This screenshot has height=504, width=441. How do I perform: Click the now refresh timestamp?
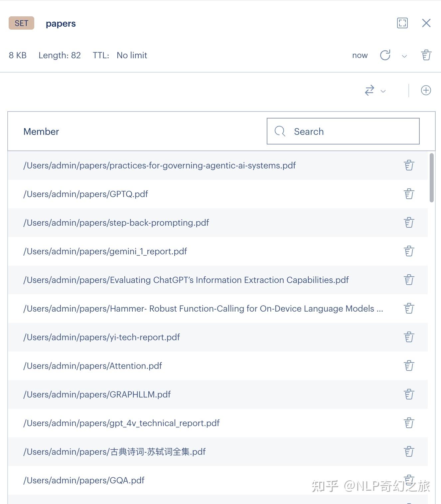360,55
